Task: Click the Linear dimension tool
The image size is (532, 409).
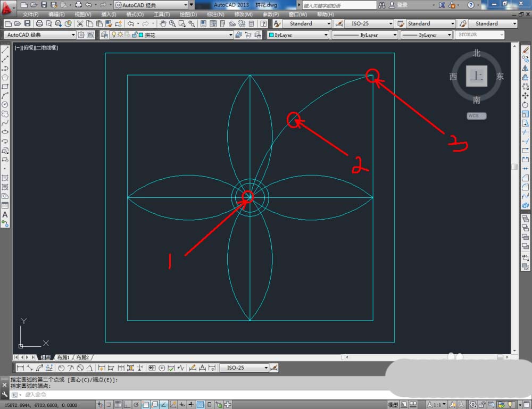Action: click(20, 368)
